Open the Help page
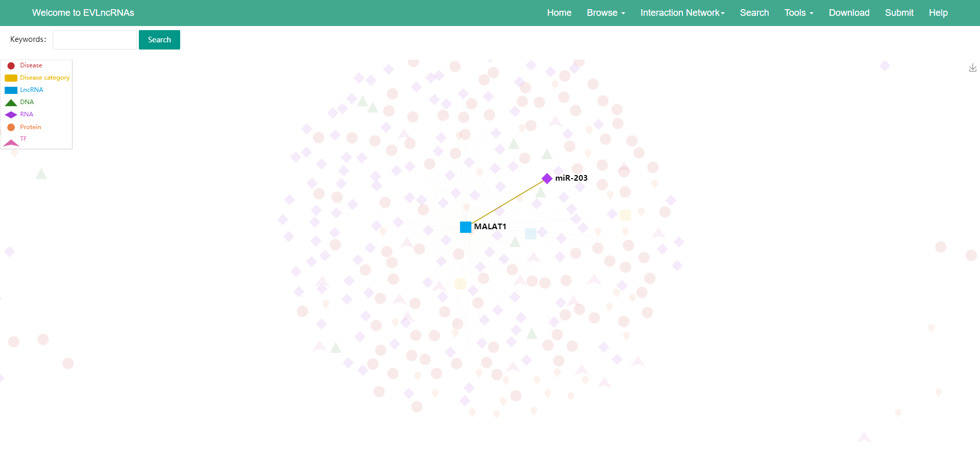Viewport: 980px width, 464px height. [938, 13]
